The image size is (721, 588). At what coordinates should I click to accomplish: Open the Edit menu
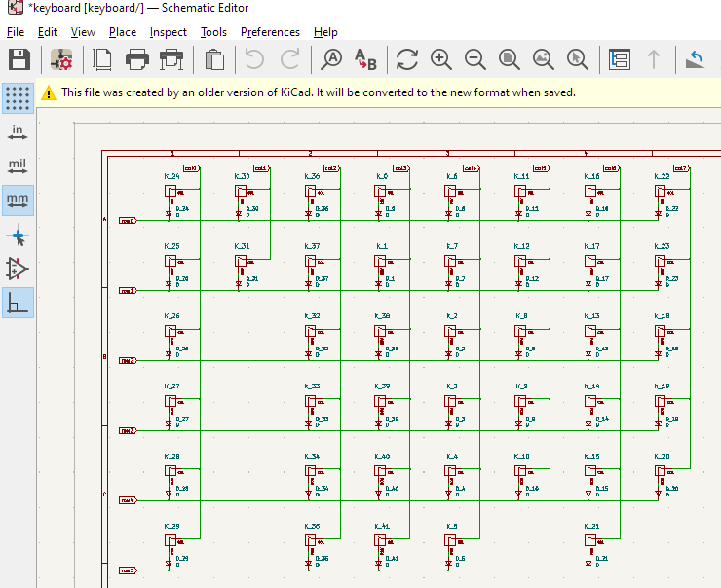click(48, 32)
